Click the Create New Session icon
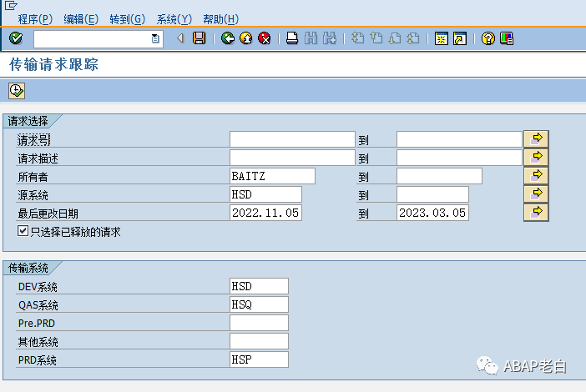Viewport: 586px width, 392px height. (x=442, y=38)
